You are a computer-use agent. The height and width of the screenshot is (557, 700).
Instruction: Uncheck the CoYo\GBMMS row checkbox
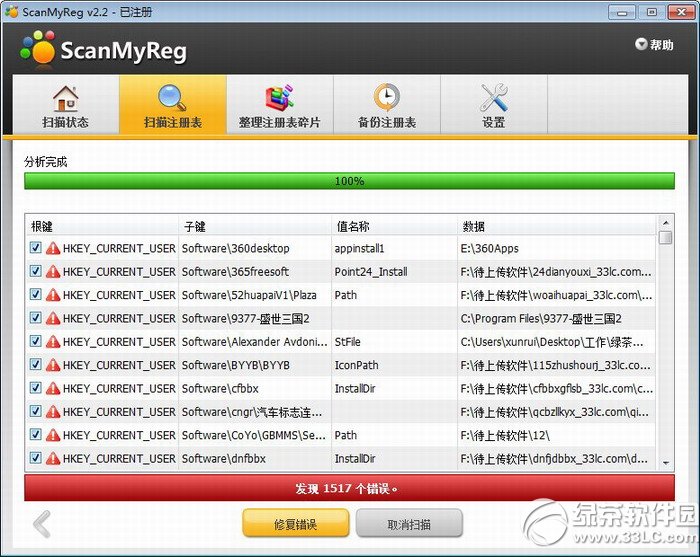pyautogui.click(x=36, y=435)
